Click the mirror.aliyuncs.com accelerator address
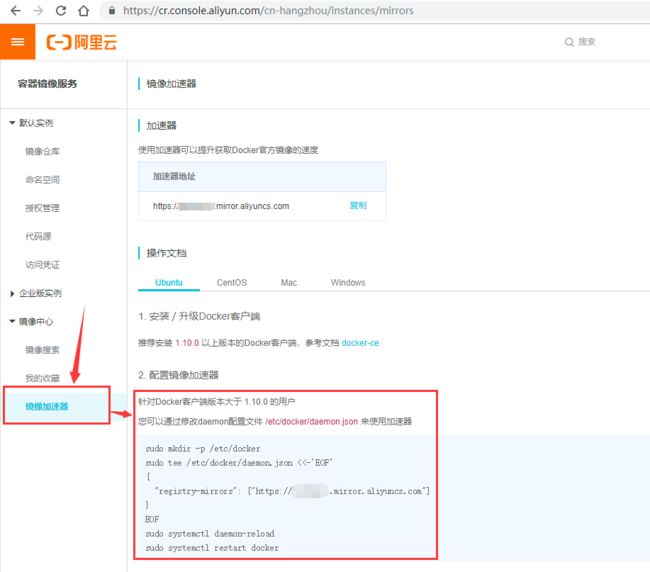The width and height of the screenshot is (650, 572). [x=221, y=206]
